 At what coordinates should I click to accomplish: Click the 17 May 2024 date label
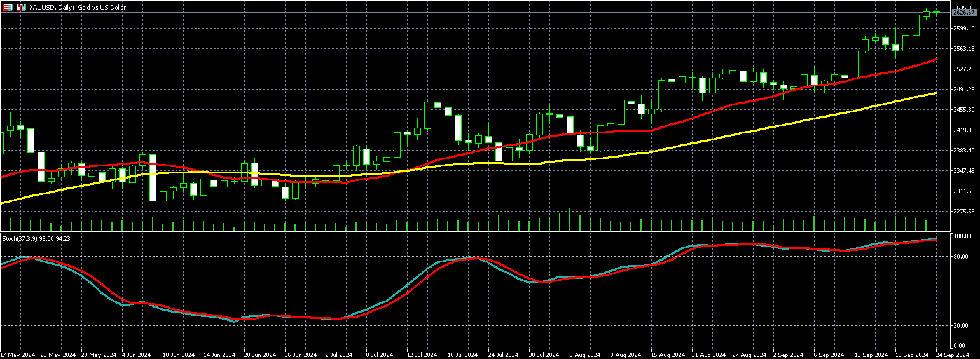[17, 354]
